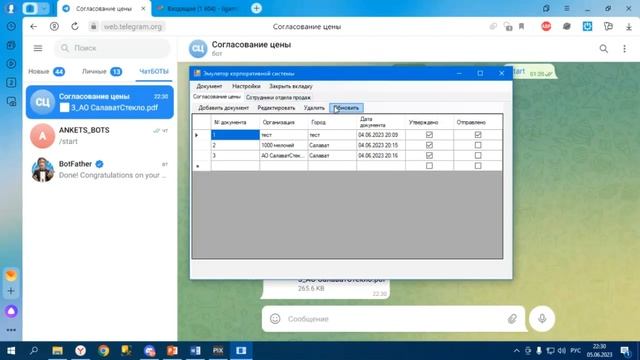
Task: Toggle Утверждено checkbox for 1000 мелочей row
Action: pyautogui.click(x=429, y=145)
